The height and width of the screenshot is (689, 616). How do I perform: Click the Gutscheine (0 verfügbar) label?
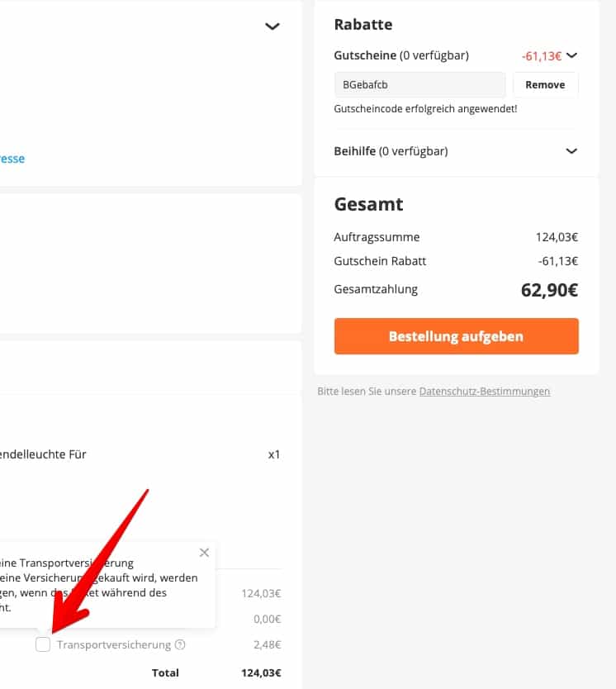[401, 55]
